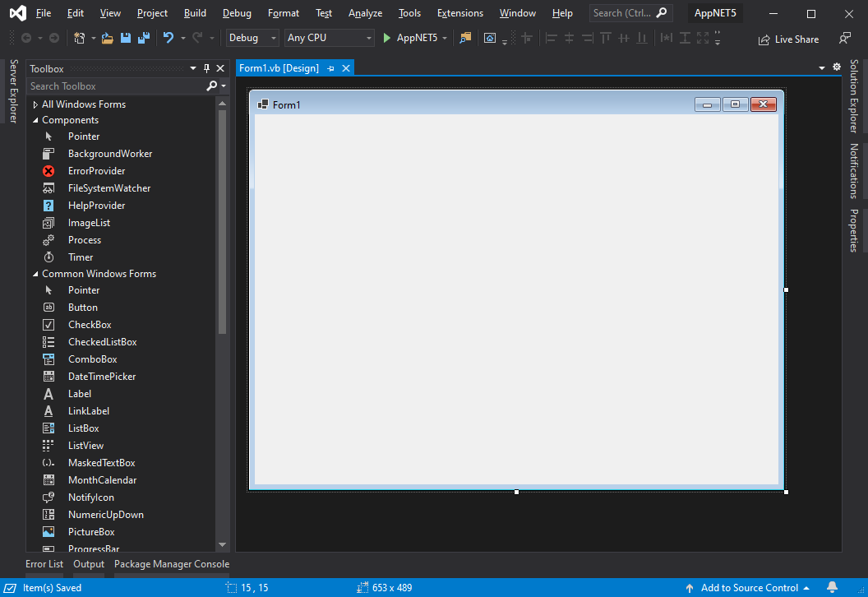Open the Solution Explorer side tab
Image resolution: width=868 pixels, height=597 pixels.
[x=853, y=96]
